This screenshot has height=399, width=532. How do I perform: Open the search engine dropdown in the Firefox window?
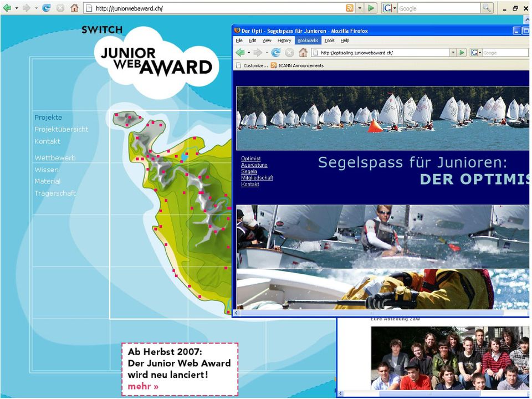[x=480, y=53]
